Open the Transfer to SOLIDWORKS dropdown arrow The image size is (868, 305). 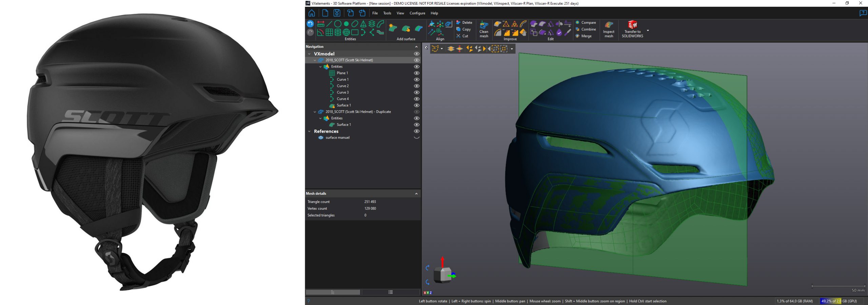pos(648,31)
